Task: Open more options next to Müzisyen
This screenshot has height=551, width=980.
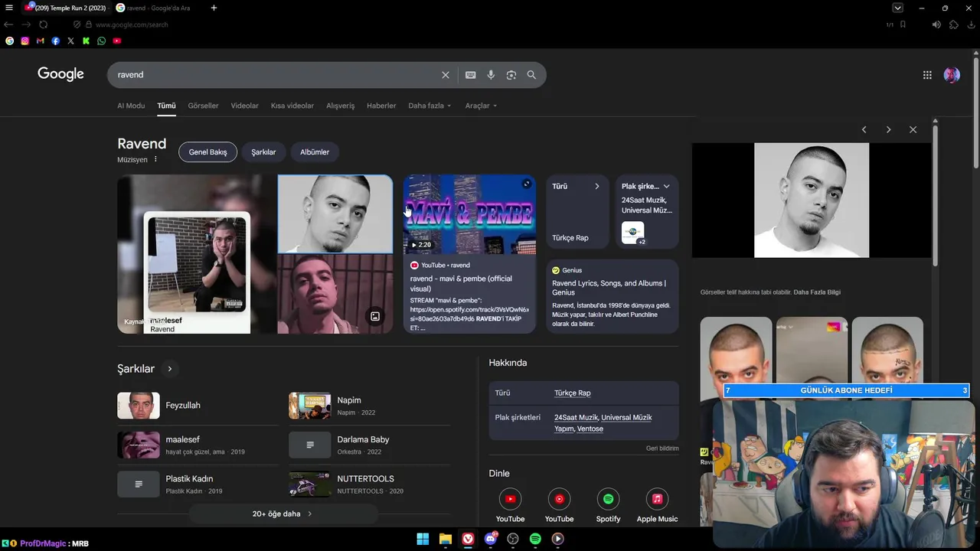Action: coord(155,160)
